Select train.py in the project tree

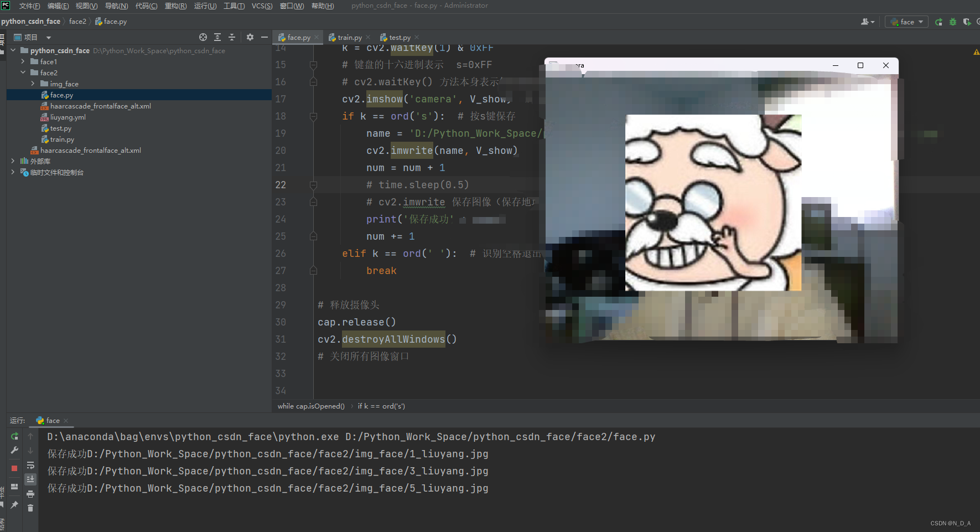[x=62, y=139]
